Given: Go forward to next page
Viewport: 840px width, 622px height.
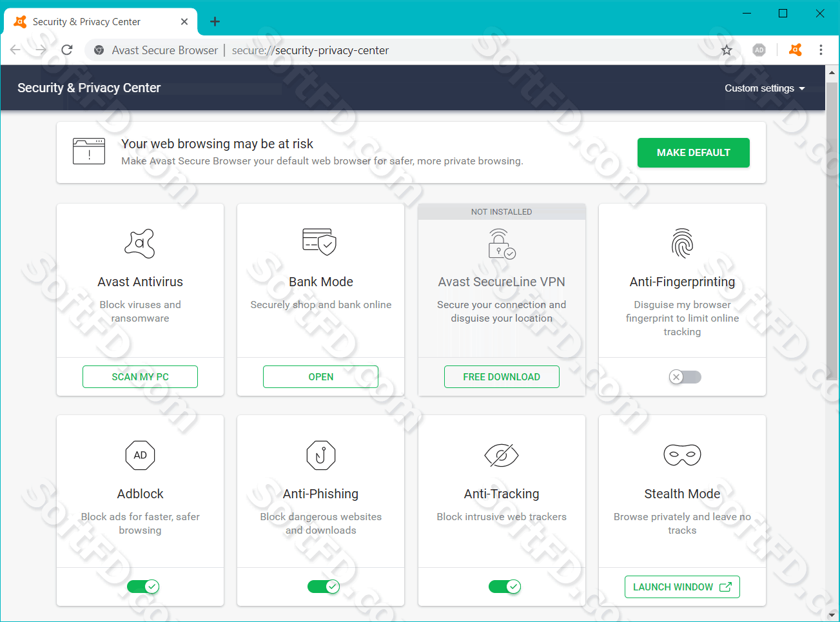Looking at the screenshot, I should 41,50.
